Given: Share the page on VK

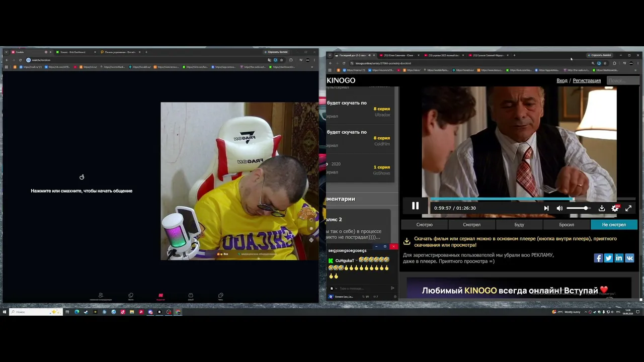Looking at the screenshot, I should 629,258.
